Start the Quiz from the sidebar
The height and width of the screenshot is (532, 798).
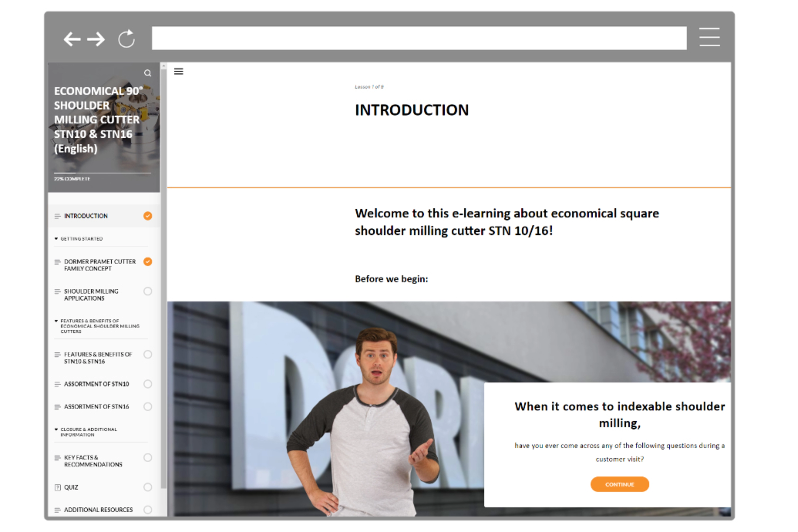[x=71, y=488]
